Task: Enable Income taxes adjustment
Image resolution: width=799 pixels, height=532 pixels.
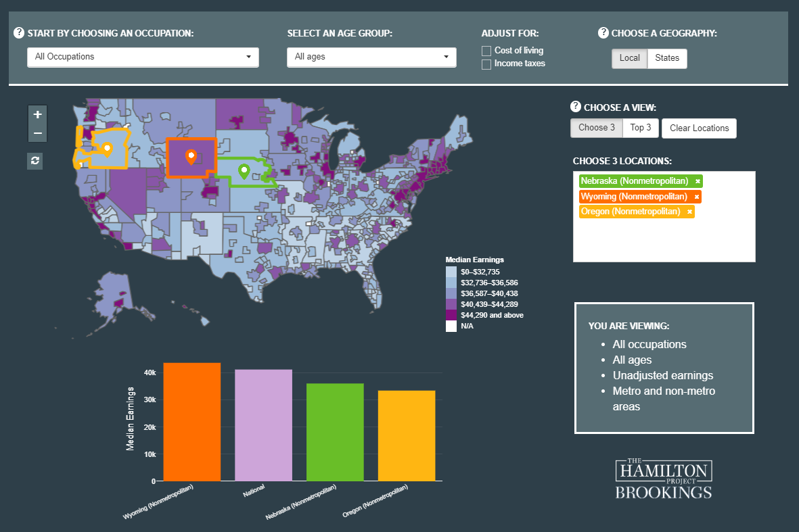Action: [486, 64]
